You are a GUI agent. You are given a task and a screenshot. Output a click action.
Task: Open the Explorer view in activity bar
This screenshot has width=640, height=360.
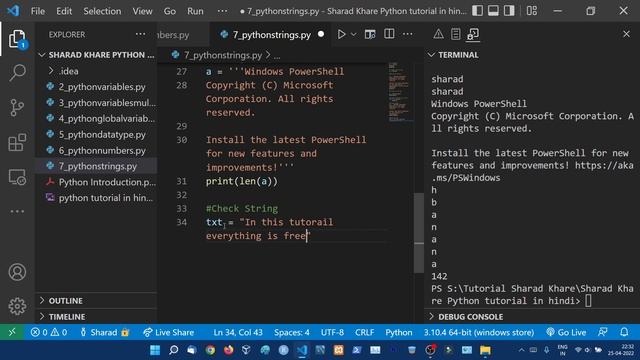[x=17, y=39]
